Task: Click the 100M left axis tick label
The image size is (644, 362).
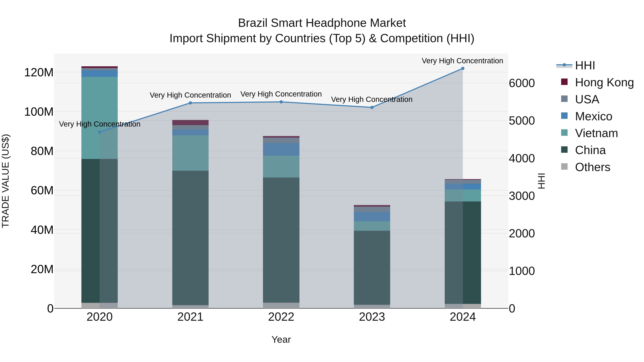Action: tap(39, 112)
